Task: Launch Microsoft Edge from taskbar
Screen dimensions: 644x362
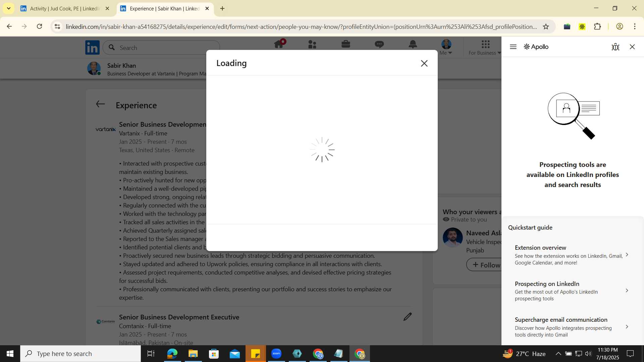Action: tap(172, 354)
